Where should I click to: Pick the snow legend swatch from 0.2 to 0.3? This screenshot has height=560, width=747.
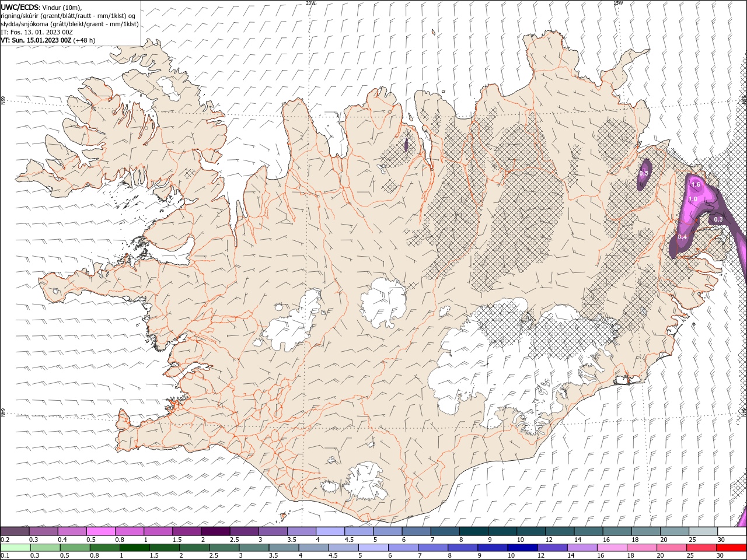click(x=15, y=531)
